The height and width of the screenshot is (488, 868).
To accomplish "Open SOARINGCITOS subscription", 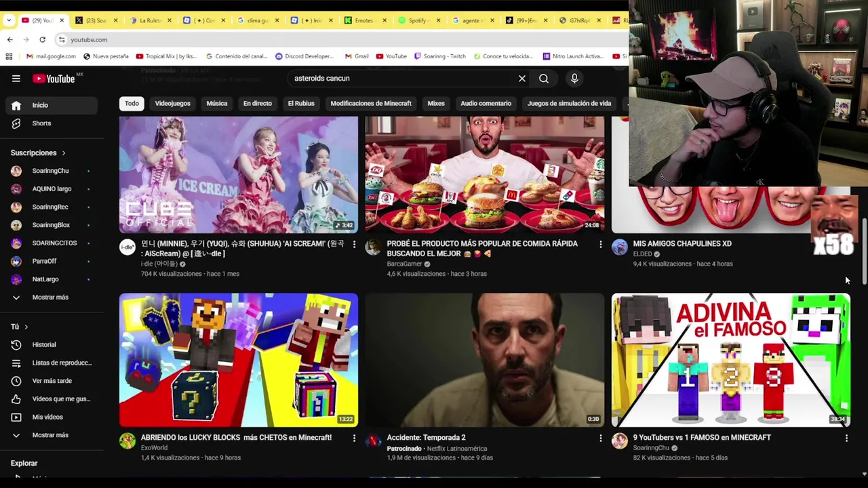I will pos(52,243).
